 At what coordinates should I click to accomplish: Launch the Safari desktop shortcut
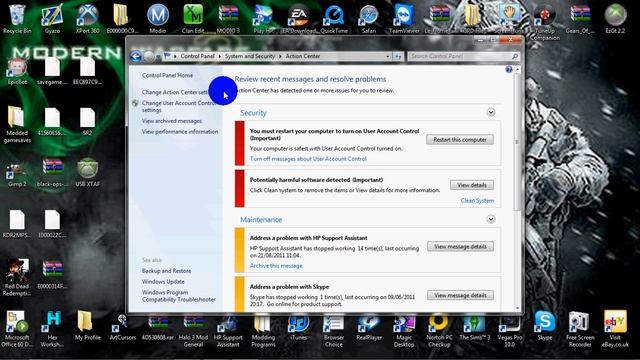coord(369,18)
